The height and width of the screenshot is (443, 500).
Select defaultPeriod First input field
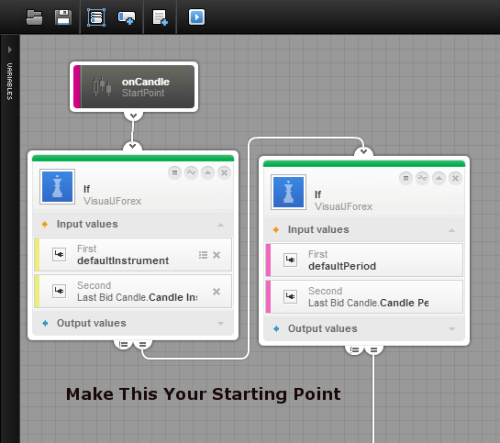coord(364,260)
